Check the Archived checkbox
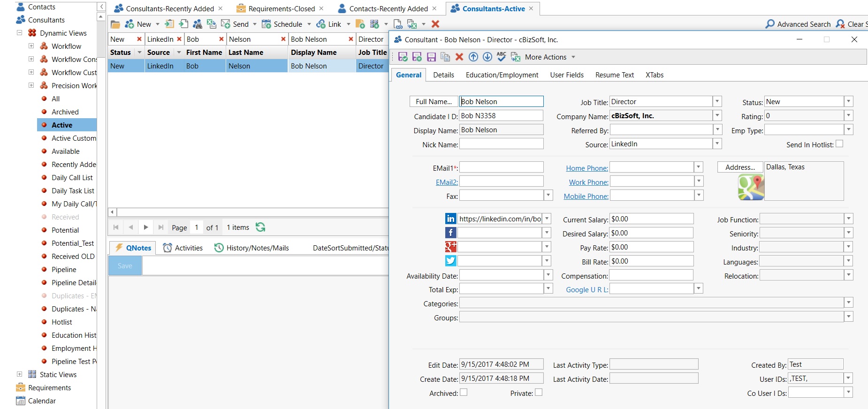Screen dimensions: 868x409 (x=464, y=393)
